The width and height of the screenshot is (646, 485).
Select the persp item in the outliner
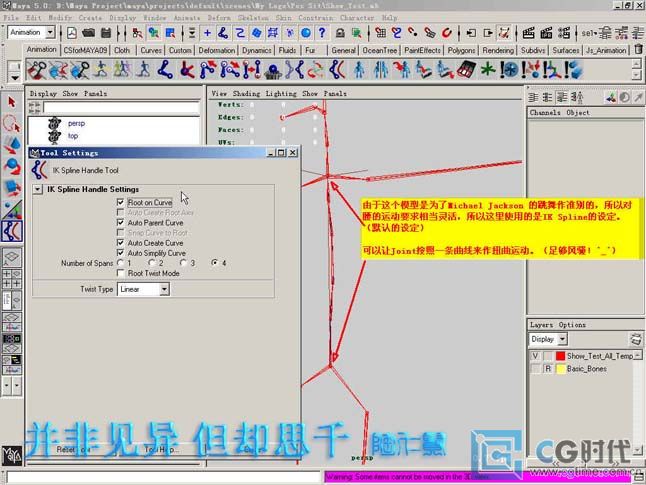[x=76, y=123]
